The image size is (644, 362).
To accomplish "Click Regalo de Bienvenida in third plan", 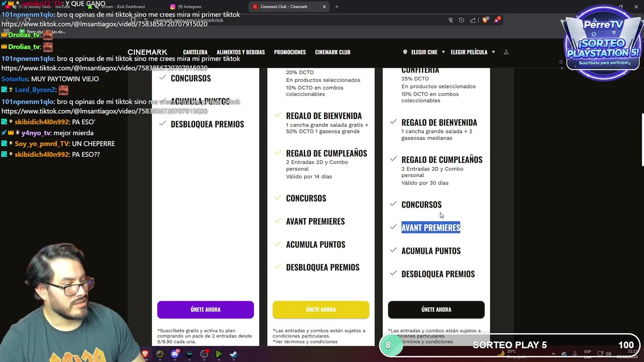I will click(x=439, y=122).
